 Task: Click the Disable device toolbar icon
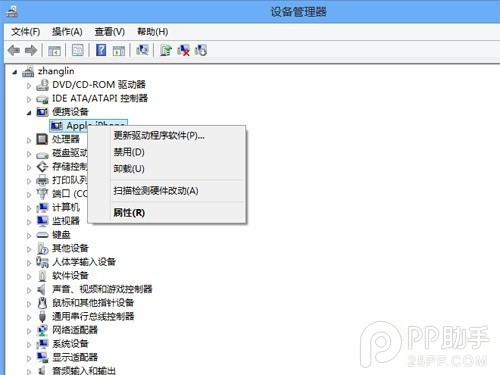pos(201,50)
